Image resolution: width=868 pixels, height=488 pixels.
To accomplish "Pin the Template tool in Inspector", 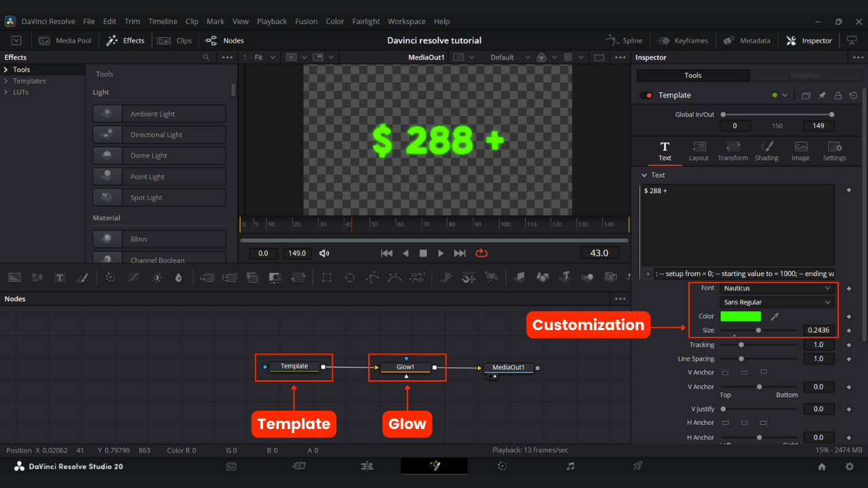I will [822, 96].
